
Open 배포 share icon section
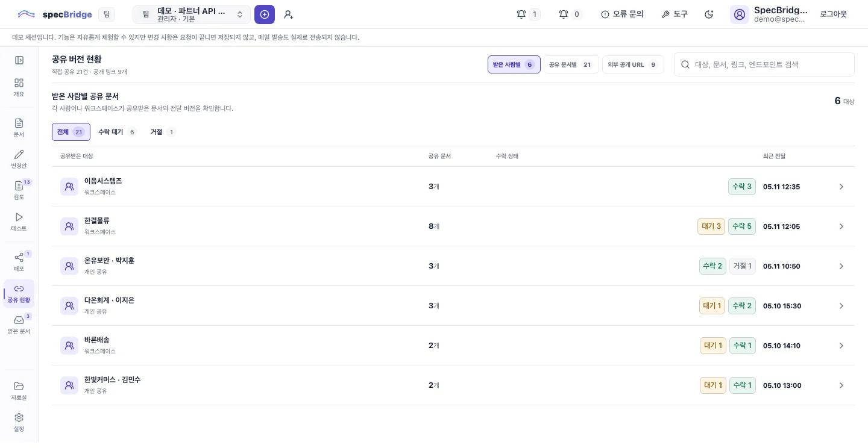pos(19,262)
